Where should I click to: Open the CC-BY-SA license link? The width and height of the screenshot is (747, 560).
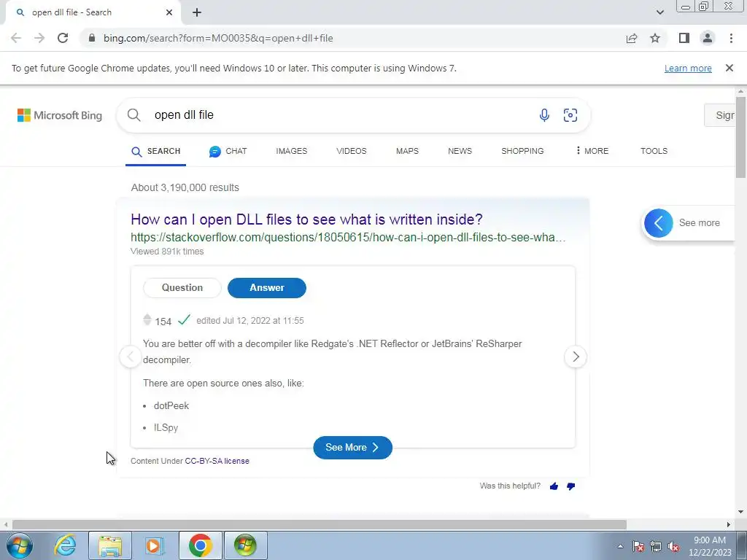tap(217, 461)
